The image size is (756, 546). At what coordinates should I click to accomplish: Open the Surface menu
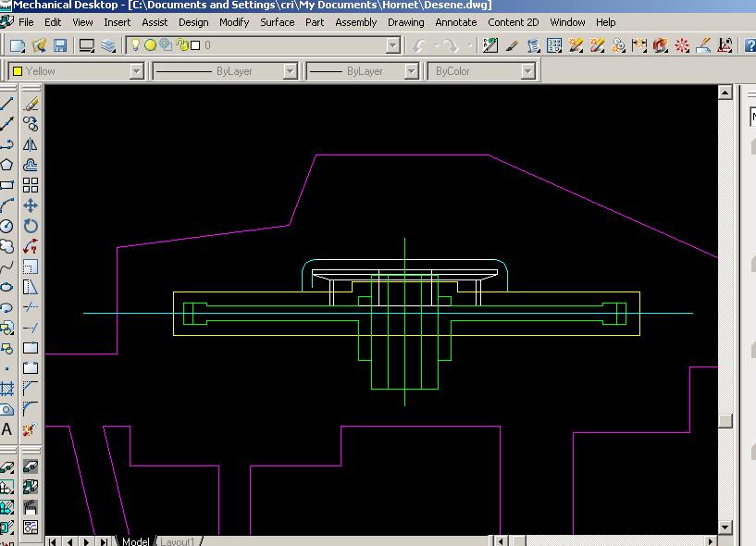(x=278, y=22)
